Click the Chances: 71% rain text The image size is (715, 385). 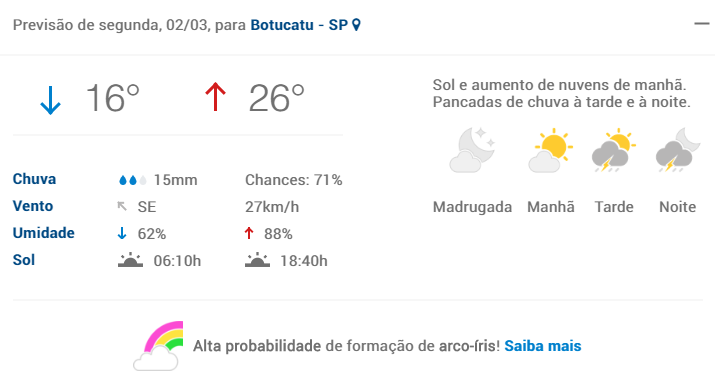click(x=294, y=180)
